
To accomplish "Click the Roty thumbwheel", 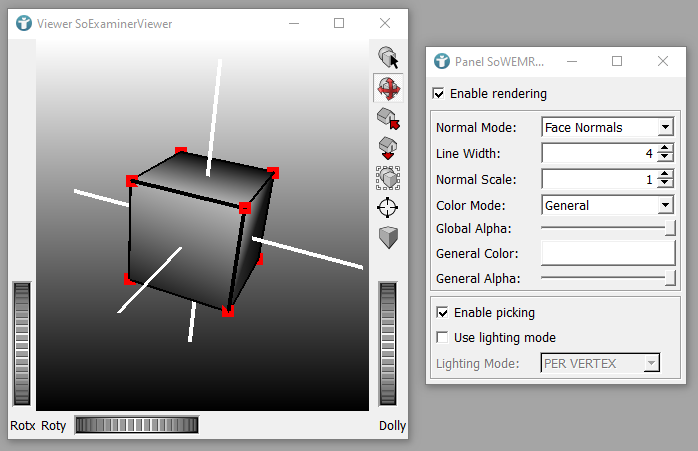I will [137, 425].
